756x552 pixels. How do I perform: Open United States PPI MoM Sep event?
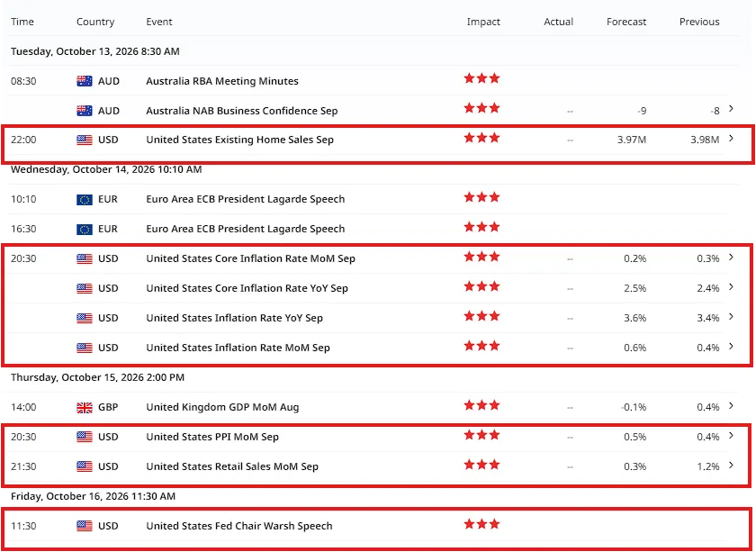(x=212, y=437)
